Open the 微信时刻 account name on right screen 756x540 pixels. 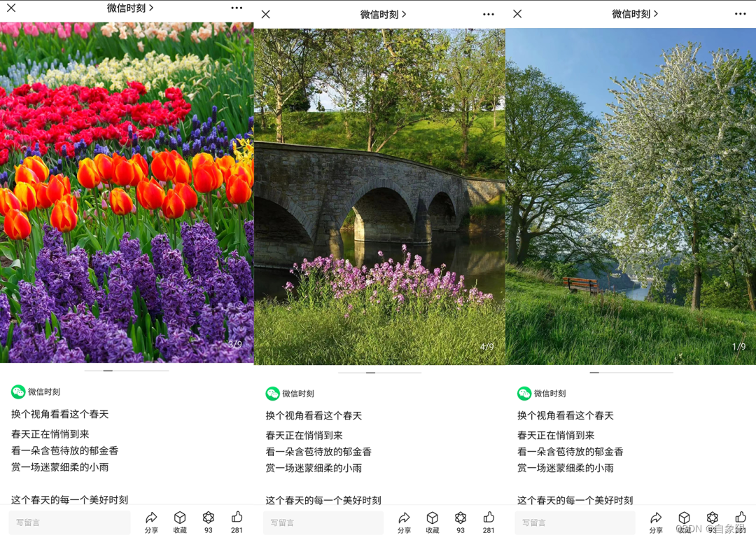pos(549,394)
